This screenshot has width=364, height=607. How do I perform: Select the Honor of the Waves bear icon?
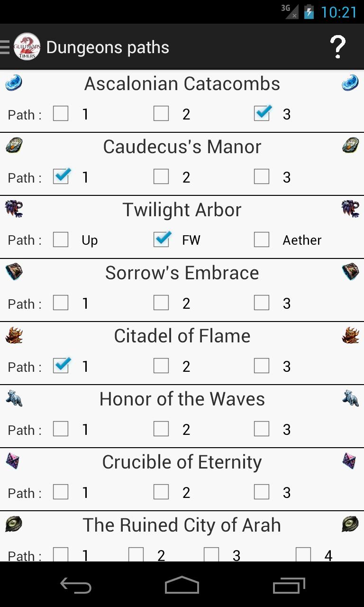tap(14, 398)
